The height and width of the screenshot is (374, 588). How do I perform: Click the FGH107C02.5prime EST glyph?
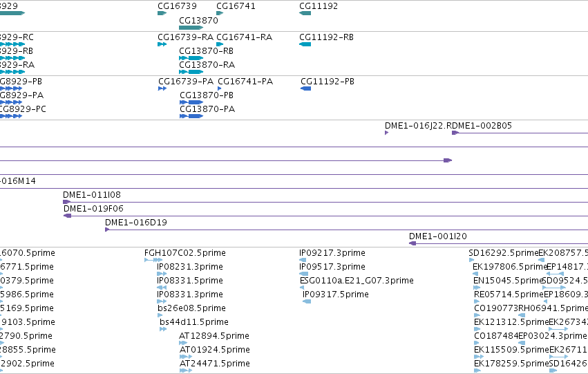(x=153, y=260)
